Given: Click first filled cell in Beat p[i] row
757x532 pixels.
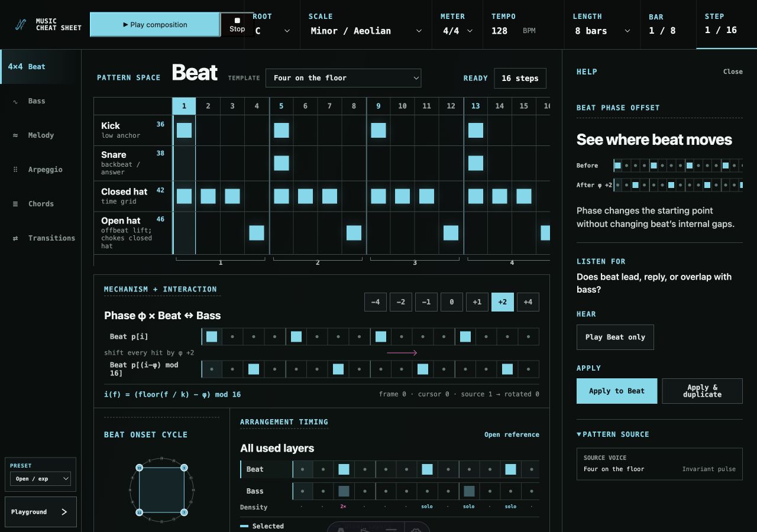Looking at the screenshot, I should point(212,337).
